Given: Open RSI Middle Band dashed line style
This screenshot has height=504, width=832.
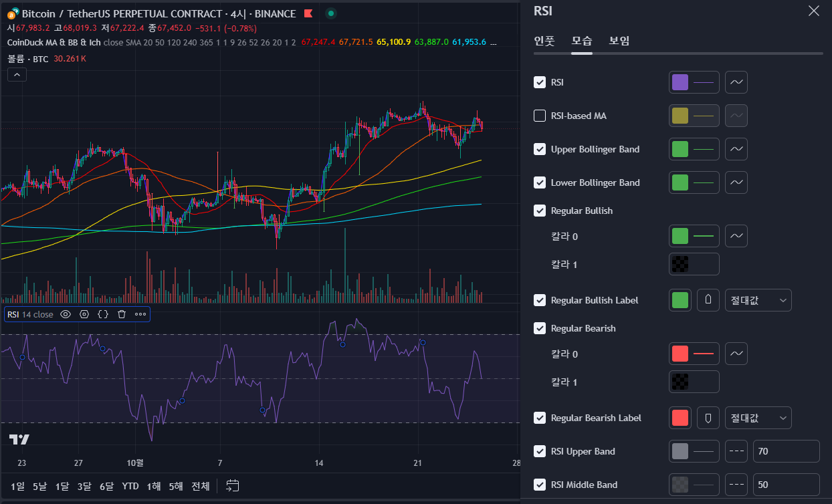Looking at the screenshot, I should coord(736,485).
